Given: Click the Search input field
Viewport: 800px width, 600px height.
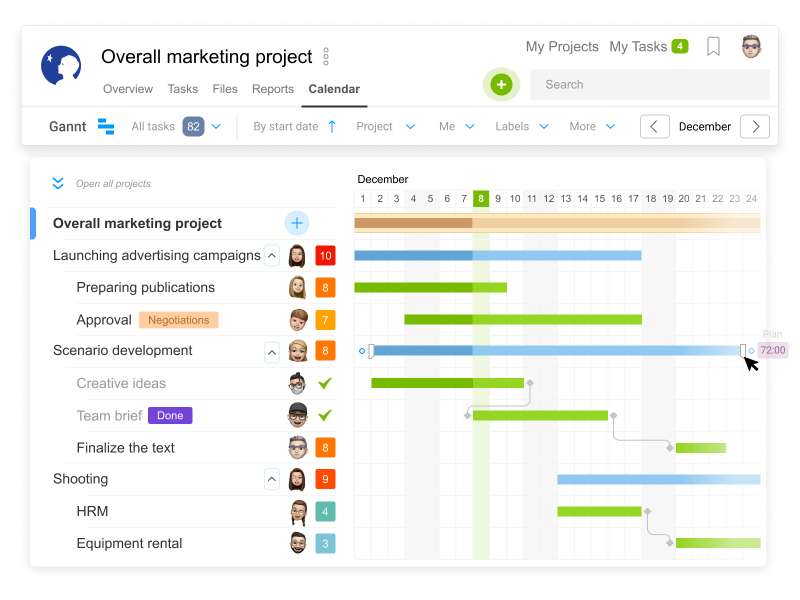Looking at the screenshot, I should click(650, 85).
